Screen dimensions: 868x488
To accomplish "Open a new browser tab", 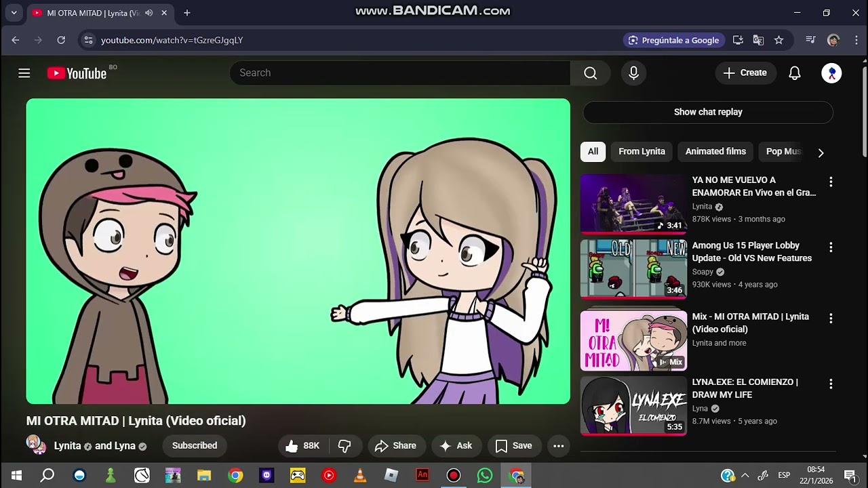I will (187, 13).
